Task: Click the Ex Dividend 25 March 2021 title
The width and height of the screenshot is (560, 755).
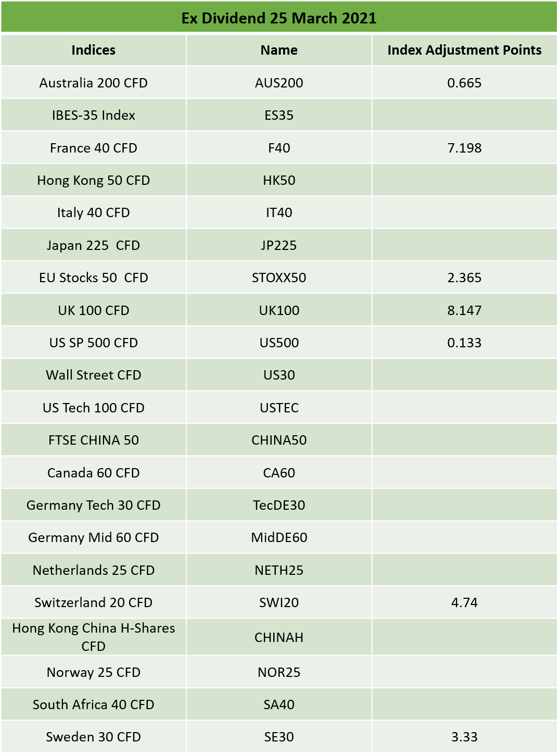Action: (x=279, y=18)
